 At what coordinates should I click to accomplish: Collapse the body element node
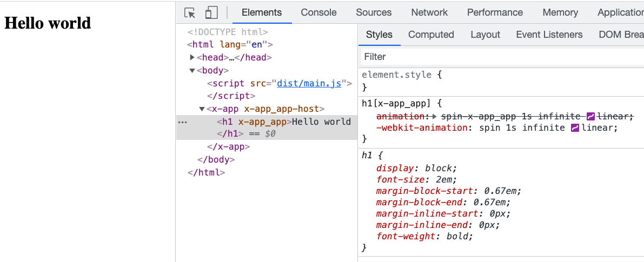point(192,71)
